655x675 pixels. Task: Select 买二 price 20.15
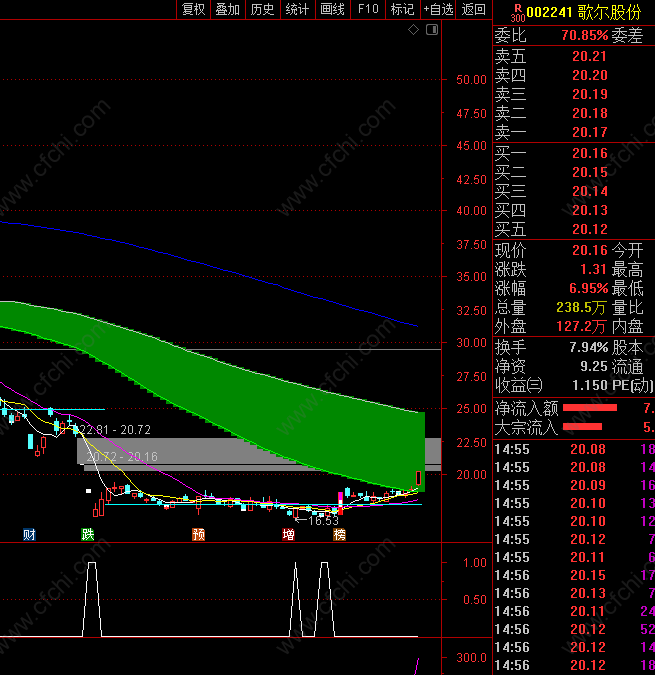coord(589,172)
